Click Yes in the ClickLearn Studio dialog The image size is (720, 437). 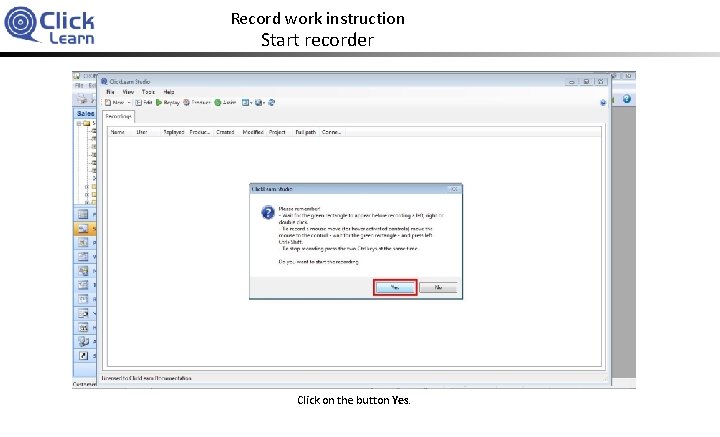[x=395, y=287]
